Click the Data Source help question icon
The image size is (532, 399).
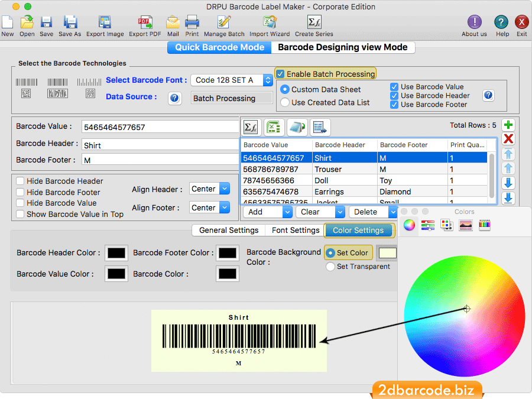(174, 98)
